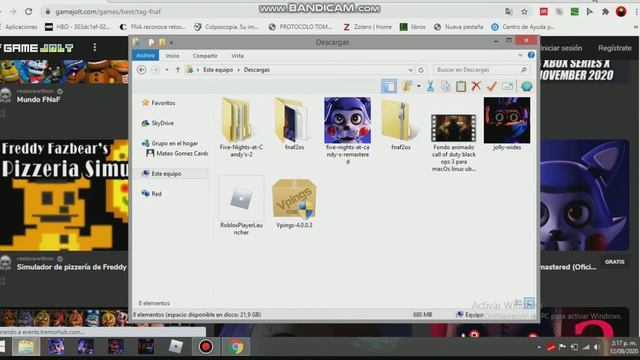Bookmark this page with the star icon

click(524, 12)
